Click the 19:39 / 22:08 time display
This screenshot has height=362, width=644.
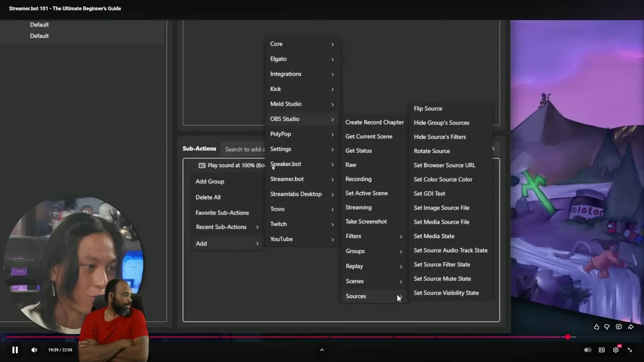(60, 350)
